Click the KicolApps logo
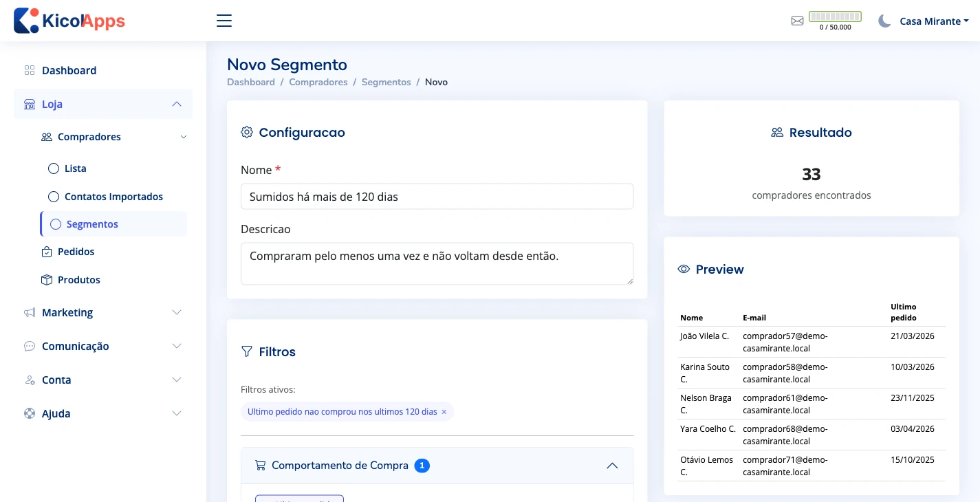This screenshot has height=502, width=980. (x=69, y=21)
